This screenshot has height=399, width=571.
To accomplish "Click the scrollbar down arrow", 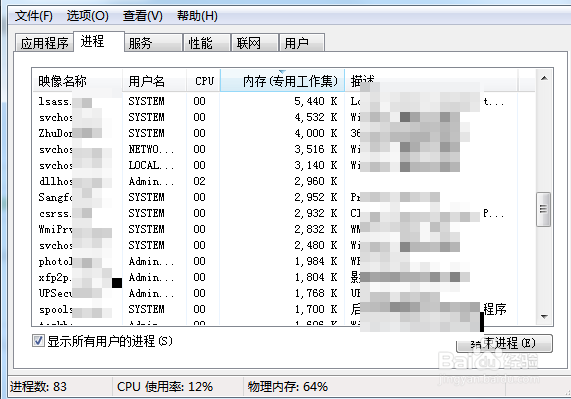I will pyautogui.click(x=544, y=317).
